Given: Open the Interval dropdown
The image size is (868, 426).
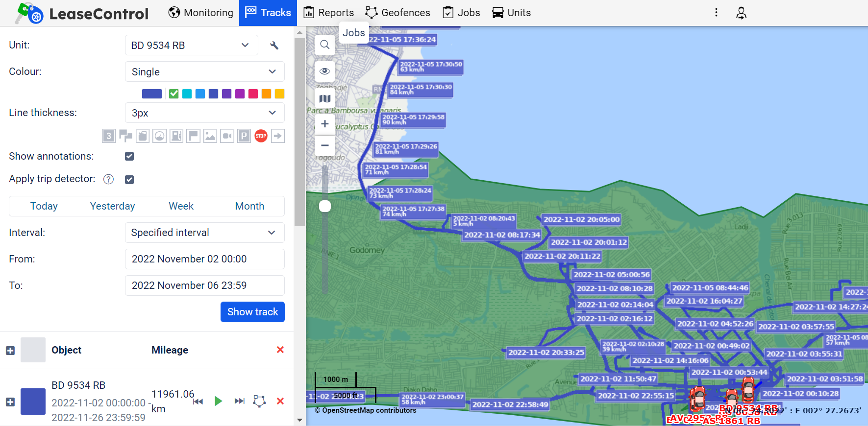Looking at the screenshot, I should [x=204, y=233].
